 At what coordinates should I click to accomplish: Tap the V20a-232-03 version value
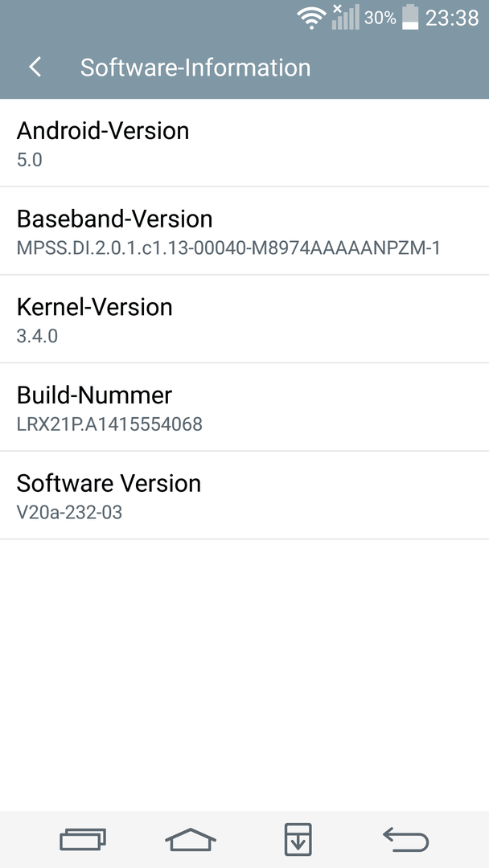pos(69,512)
